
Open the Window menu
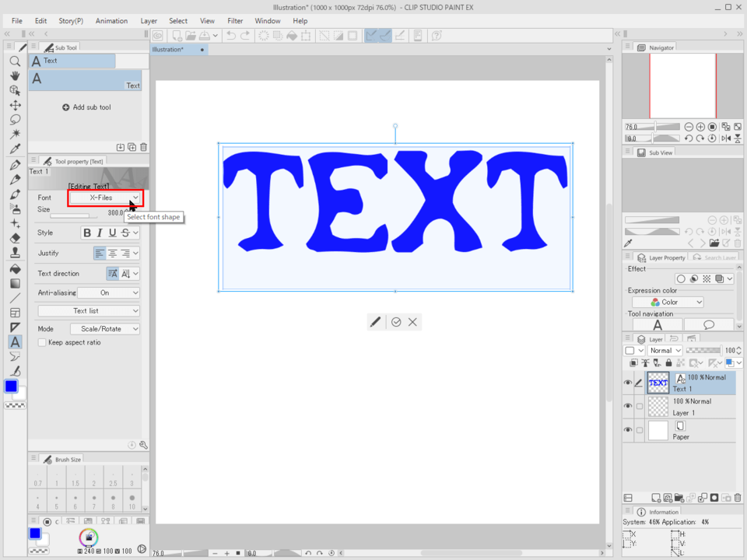tap(267, 21)
